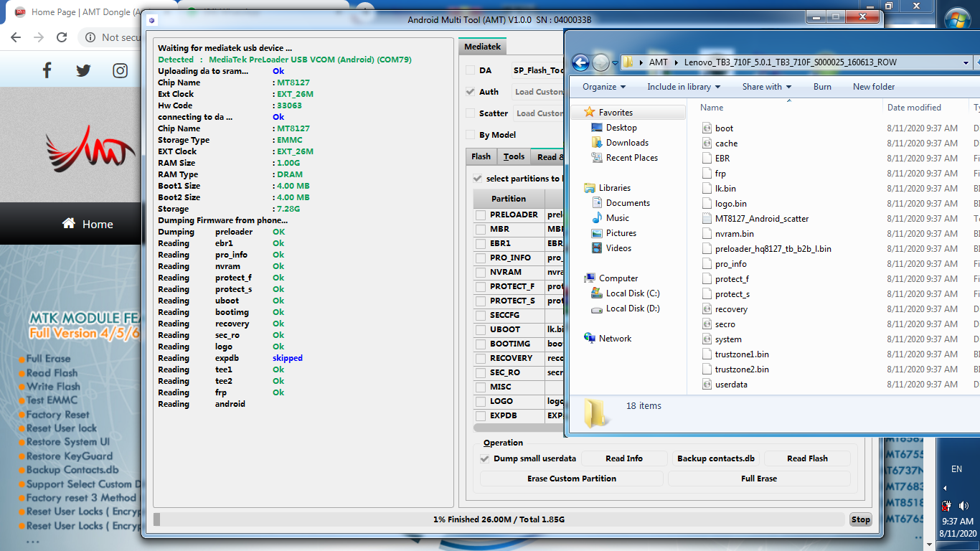Select Libraries group in the Explorer sidebar
Viewport: 980px width, 551px height.
click(x=608, y=188)
